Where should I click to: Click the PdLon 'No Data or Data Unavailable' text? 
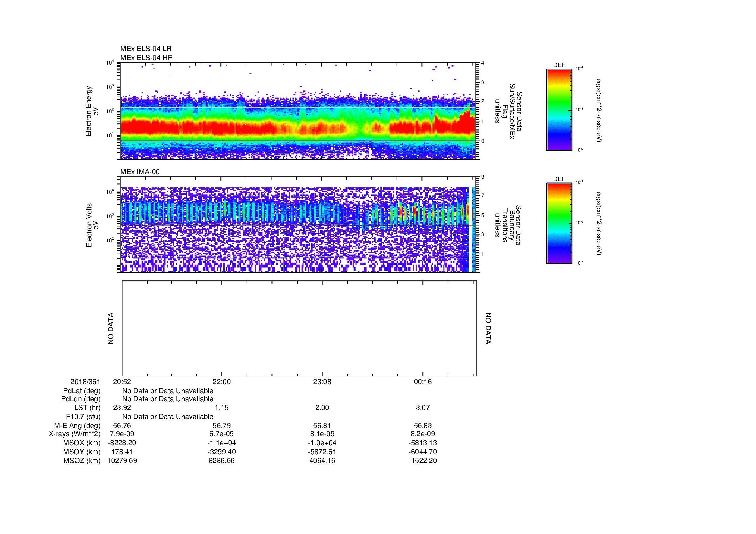coord(168,399)
